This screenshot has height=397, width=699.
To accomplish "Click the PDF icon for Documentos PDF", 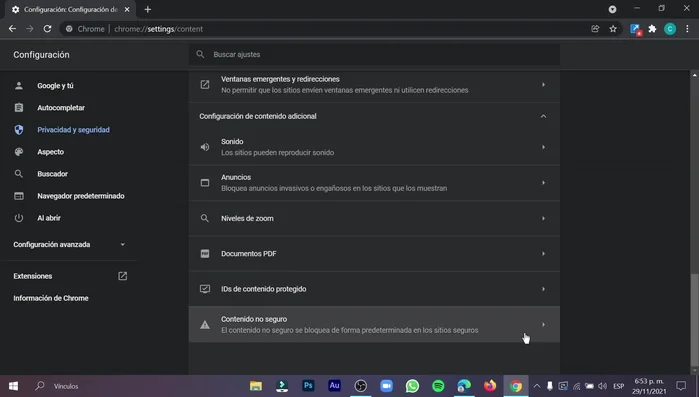I will (205, 254).
